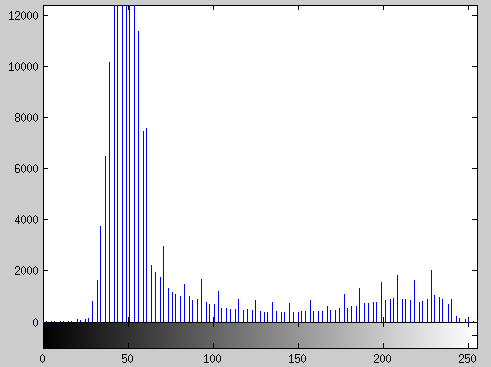Screen dimensions: 491x367
Task: Click the bar peaking near 3000 at intensity 70
Action: coord(163,284)
